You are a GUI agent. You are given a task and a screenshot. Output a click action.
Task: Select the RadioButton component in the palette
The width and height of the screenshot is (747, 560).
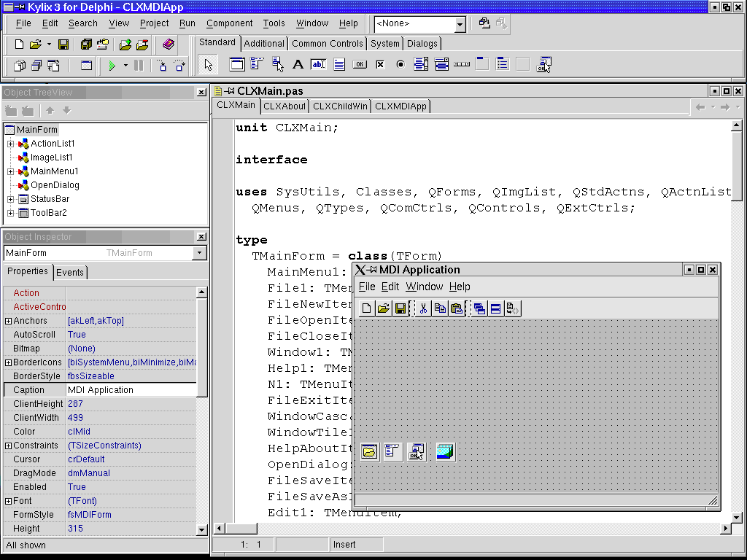coord(400,64)
